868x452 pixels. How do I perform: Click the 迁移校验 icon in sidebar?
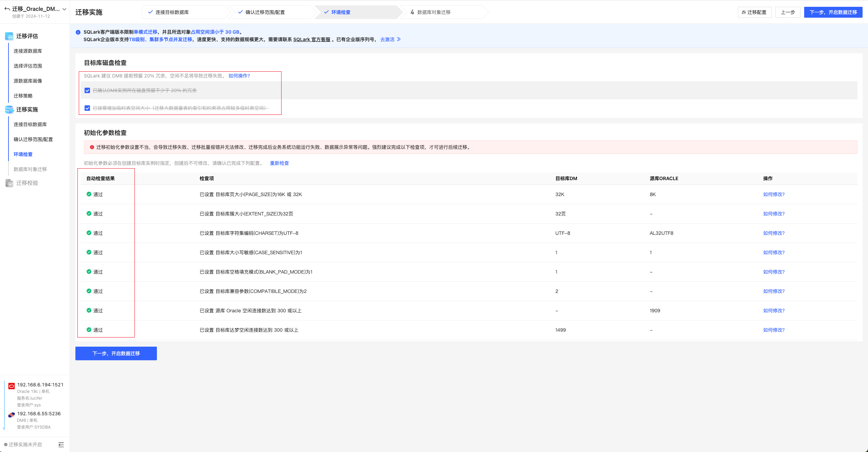(9, 183)
